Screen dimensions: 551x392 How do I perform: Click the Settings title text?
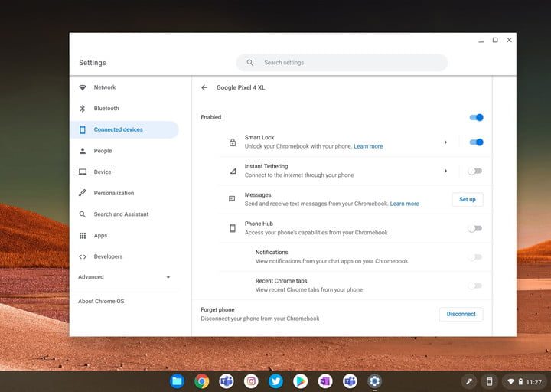(x=93, y=63)
